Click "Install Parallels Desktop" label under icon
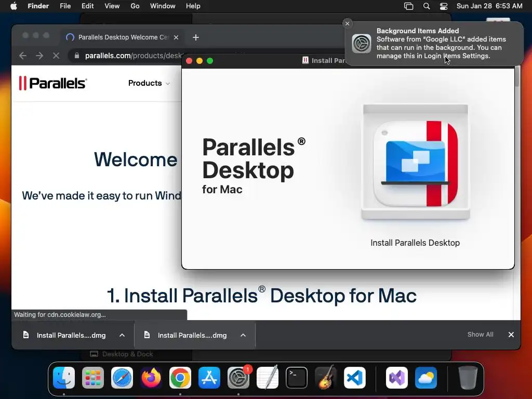The image size is (532, 399). [x=415, y=243]
